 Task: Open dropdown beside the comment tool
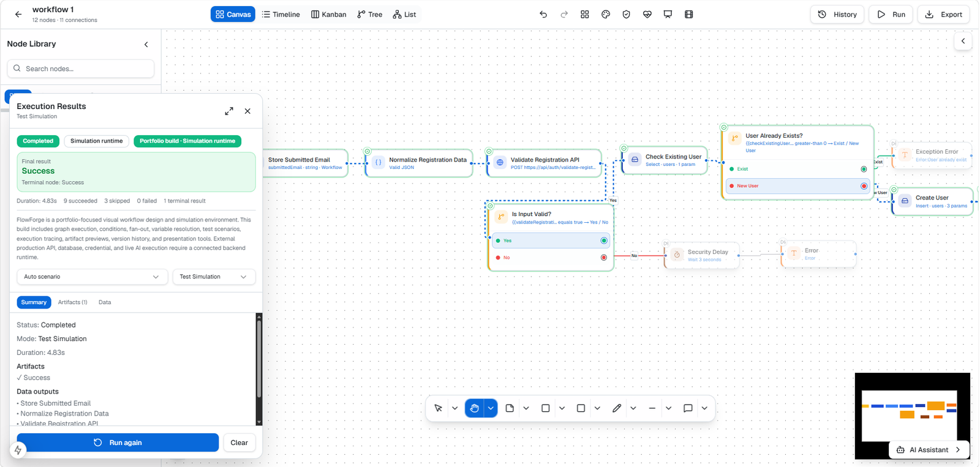click(704, 408)
